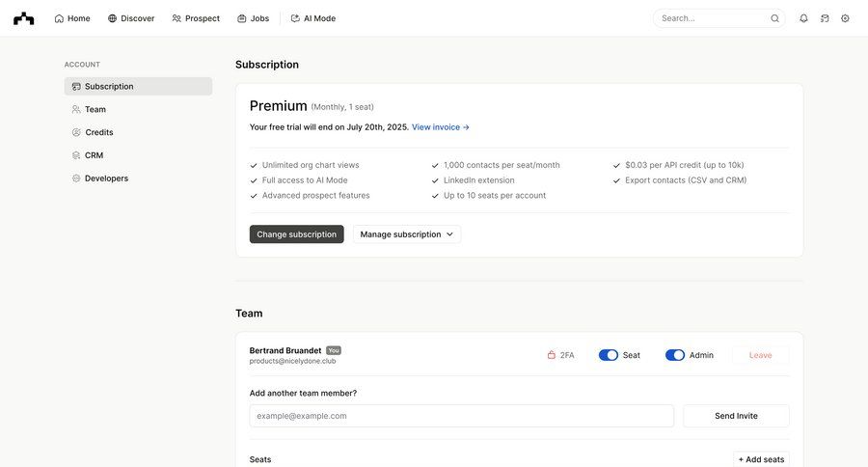Click the Leave button
Screen dimensions: 868x467
point(761,355)
